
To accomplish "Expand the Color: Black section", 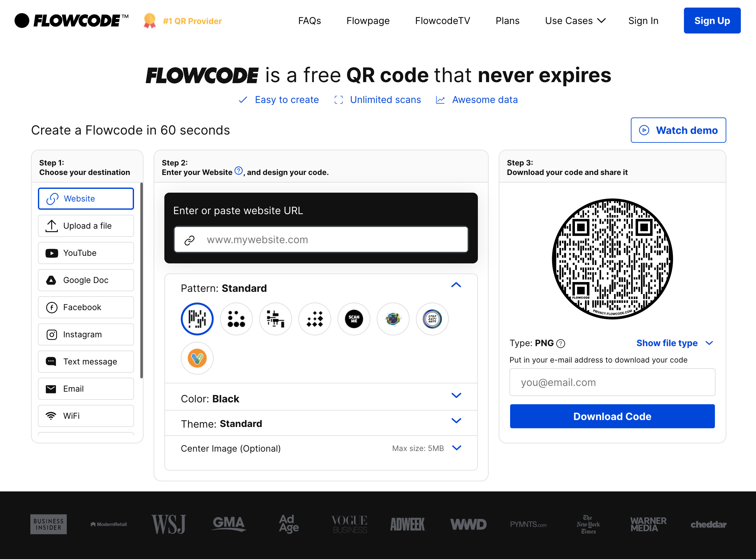I will pos(456,395).
